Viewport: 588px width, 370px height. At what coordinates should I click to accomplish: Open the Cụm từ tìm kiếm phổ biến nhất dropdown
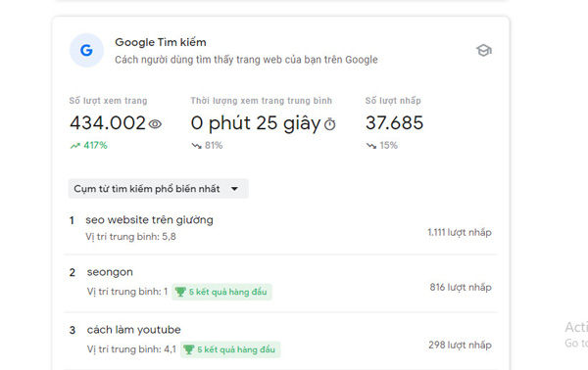click(x=158, y=188)
